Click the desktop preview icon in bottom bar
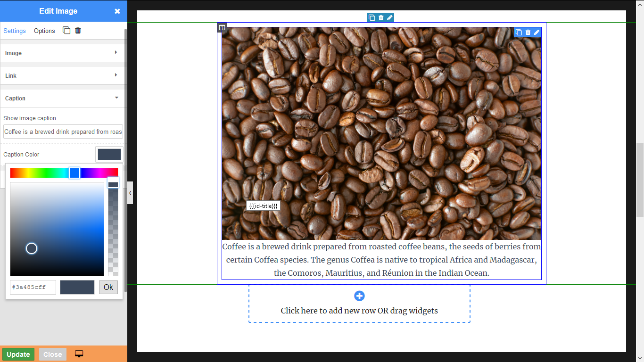 (x=79, y=354)
